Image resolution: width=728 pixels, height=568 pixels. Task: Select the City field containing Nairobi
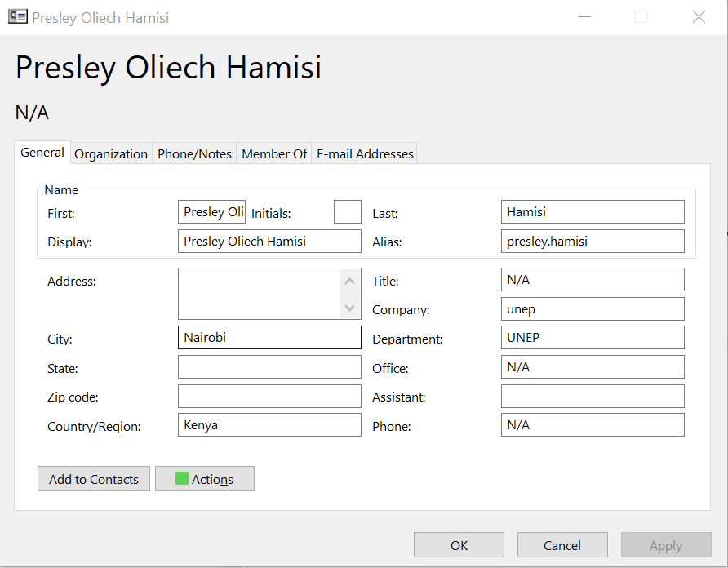269,337
